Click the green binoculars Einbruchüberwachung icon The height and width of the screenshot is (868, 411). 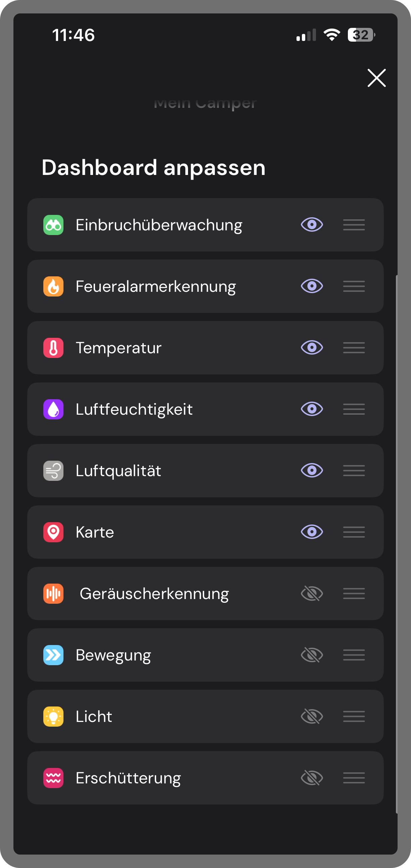pyautogui.click(x=53, y=225)
